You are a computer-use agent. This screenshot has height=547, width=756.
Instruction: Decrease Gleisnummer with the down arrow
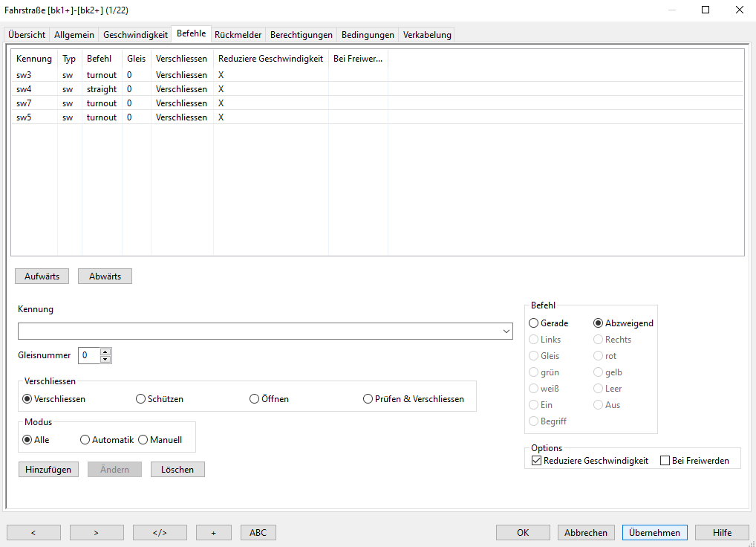coord(105,360)
